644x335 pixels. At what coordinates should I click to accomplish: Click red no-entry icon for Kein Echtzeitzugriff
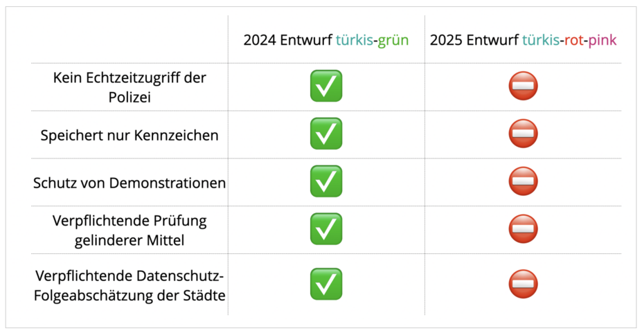click(x=524, y=87)
